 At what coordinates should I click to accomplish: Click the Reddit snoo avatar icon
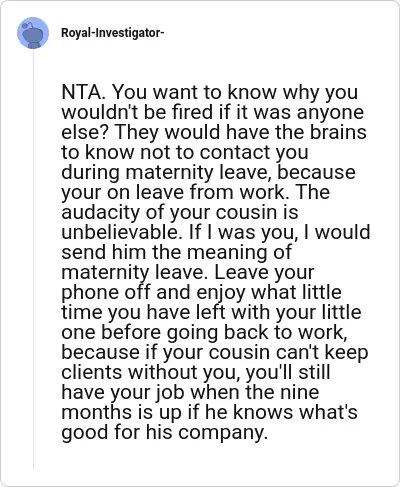33,33
